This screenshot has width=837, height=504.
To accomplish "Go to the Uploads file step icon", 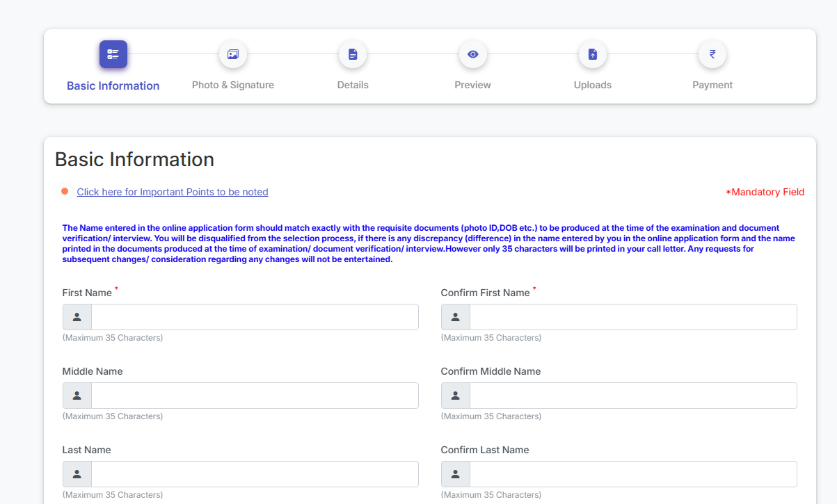I will [x=593, y=54].
